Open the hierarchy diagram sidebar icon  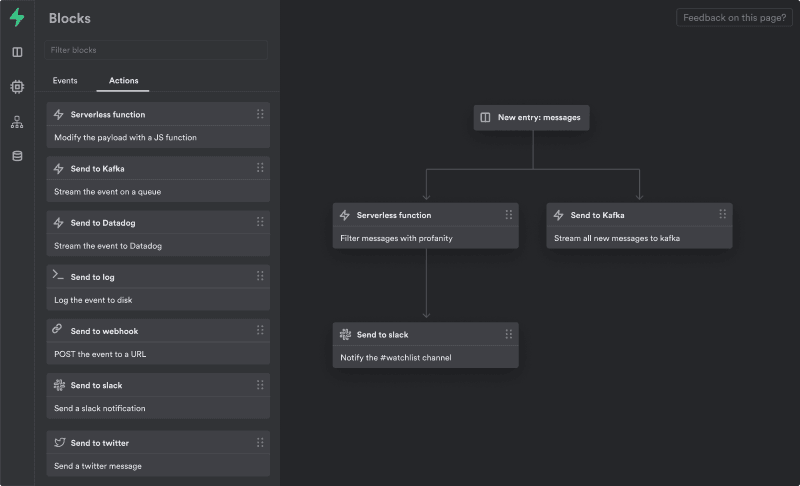pos(17,122)
